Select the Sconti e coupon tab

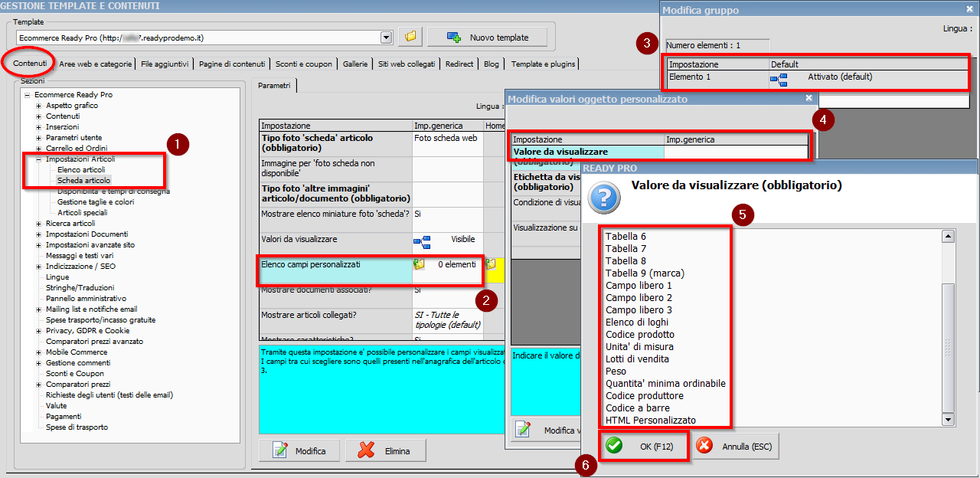(x=304, y=64)
